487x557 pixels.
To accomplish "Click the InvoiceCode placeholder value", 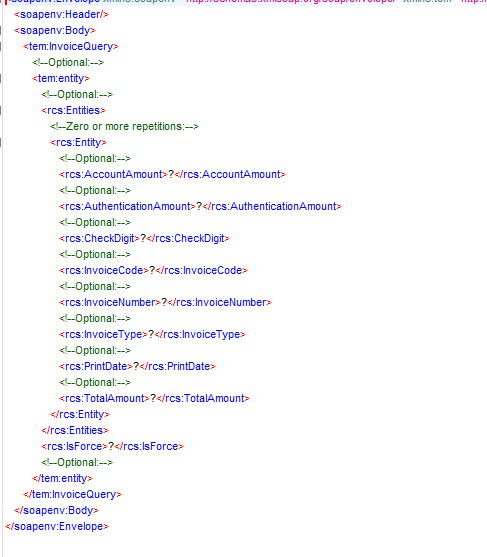I will click(x=152, y=270).
